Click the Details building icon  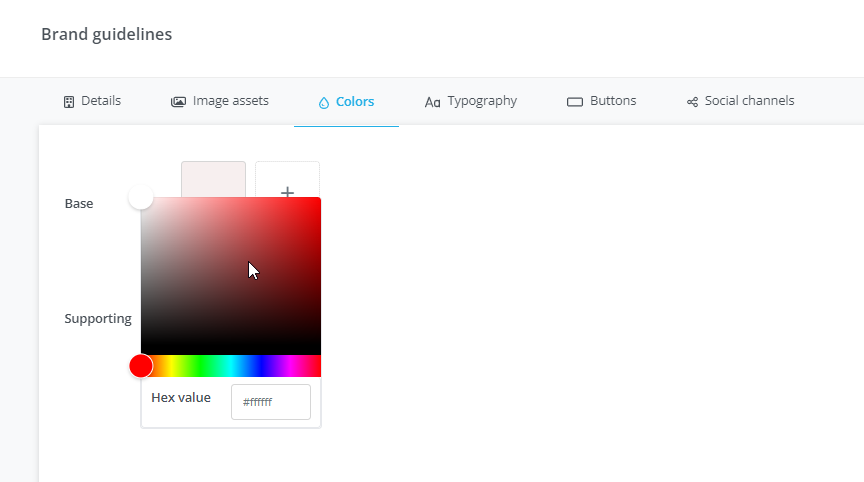point(69,102)
